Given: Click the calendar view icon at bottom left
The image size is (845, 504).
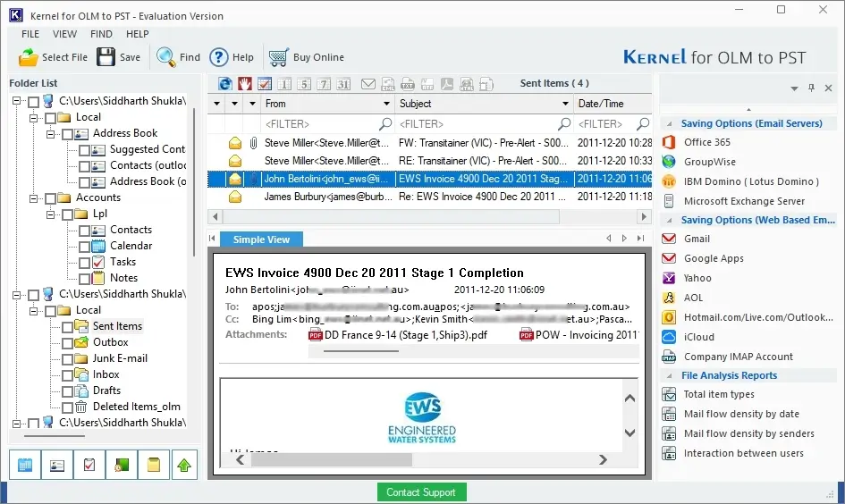Looking at the screenshot, I should (x=25, y=465).
